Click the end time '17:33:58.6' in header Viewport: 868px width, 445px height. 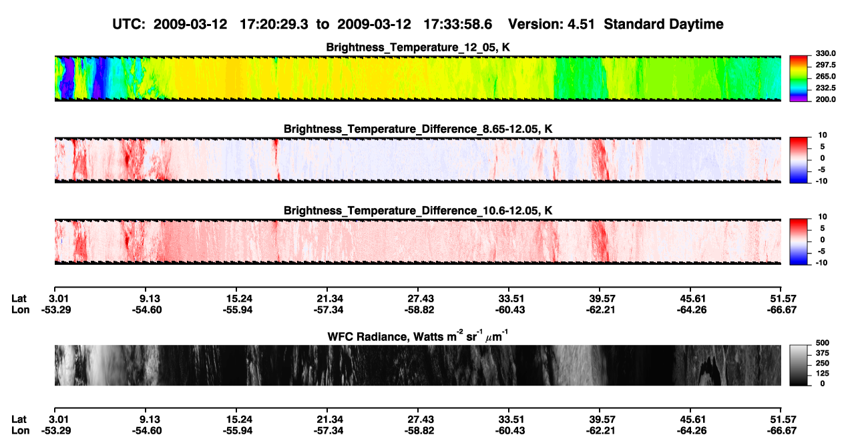click(x=457, y=24)
